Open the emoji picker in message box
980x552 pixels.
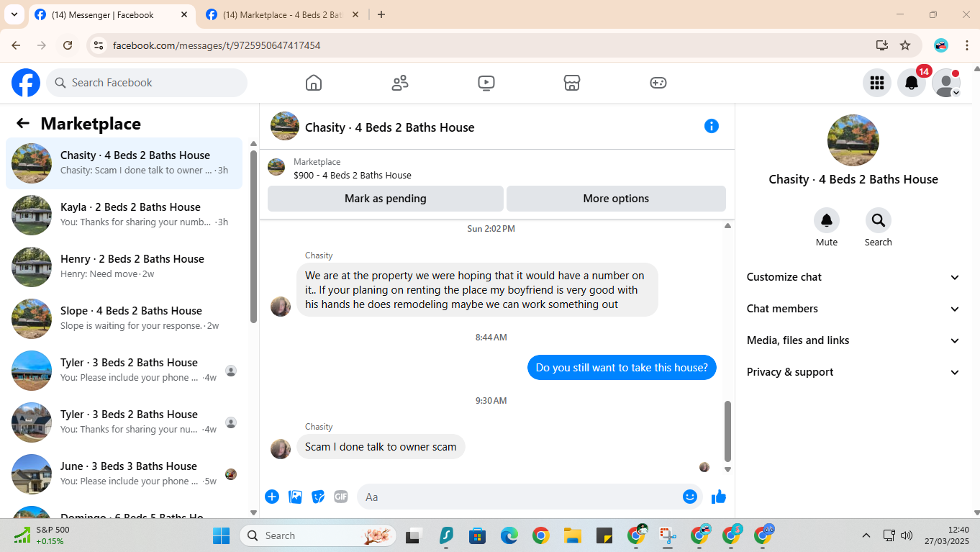690,497
